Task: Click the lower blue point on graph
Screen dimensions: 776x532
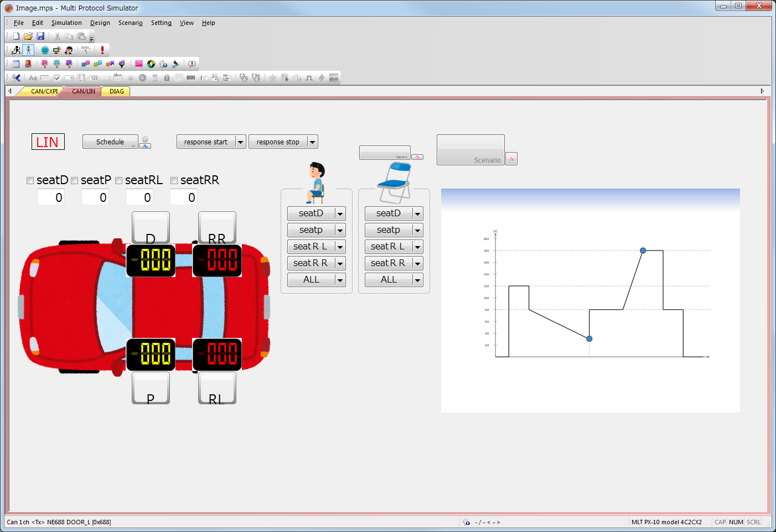Action: [x=589, y=338]
